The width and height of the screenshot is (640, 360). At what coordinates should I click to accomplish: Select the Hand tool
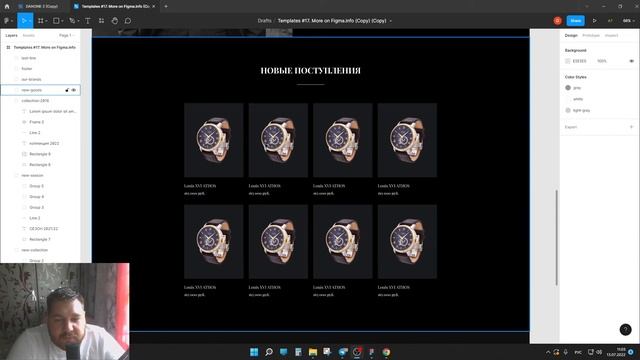[x=115, y=21]
